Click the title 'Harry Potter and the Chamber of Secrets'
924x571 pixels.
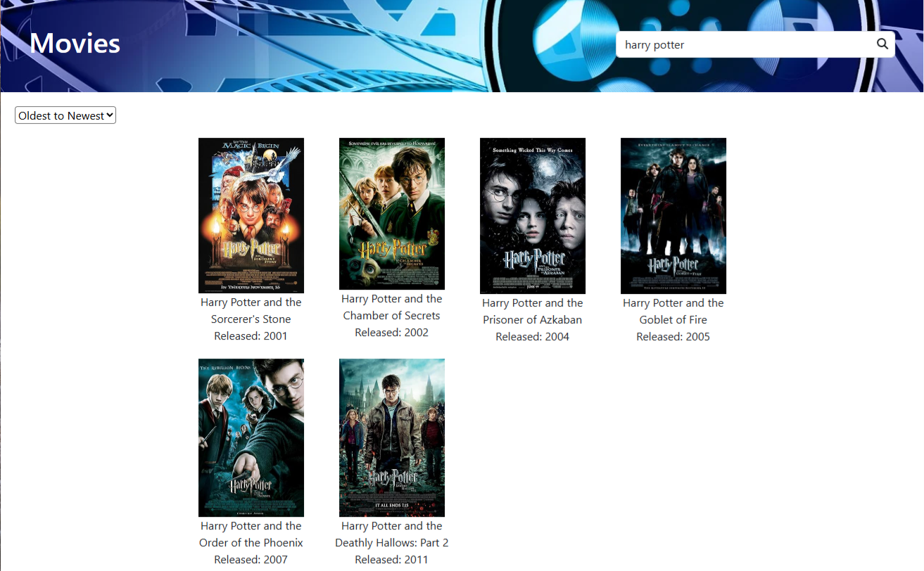pos(392,307)
